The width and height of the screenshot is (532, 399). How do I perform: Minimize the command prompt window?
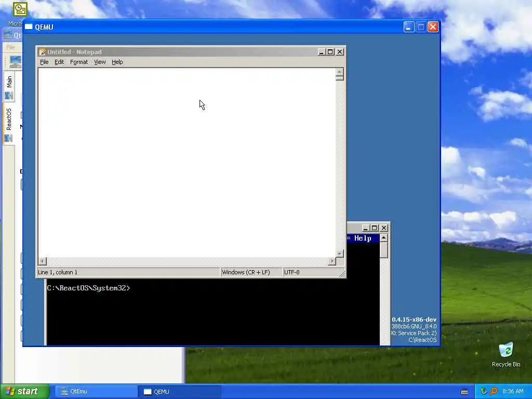pos(365,228)
